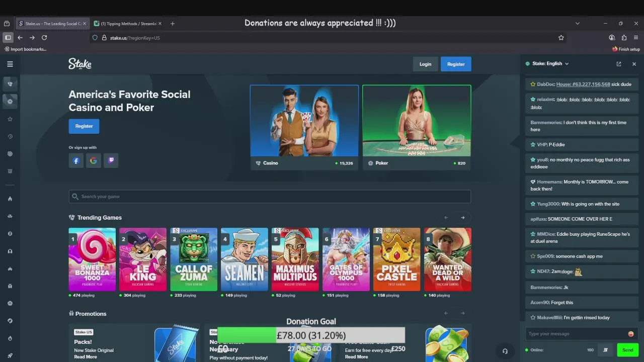The image size is (644, 362).
Task: Sign up with the Twitch icon
Action: pyautogui.click(x=111, y=161)
